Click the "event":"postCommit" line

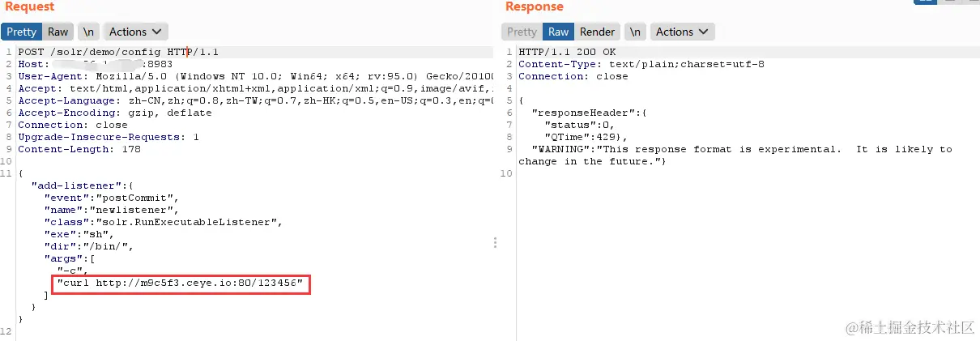tap(111, 198)
